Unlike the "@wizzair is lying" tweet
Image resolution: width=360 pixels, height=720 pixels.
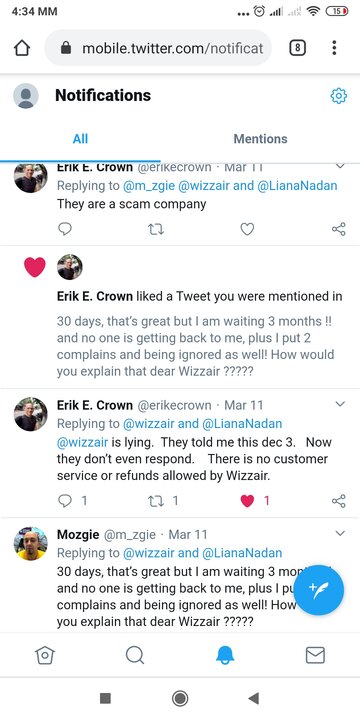247,501
